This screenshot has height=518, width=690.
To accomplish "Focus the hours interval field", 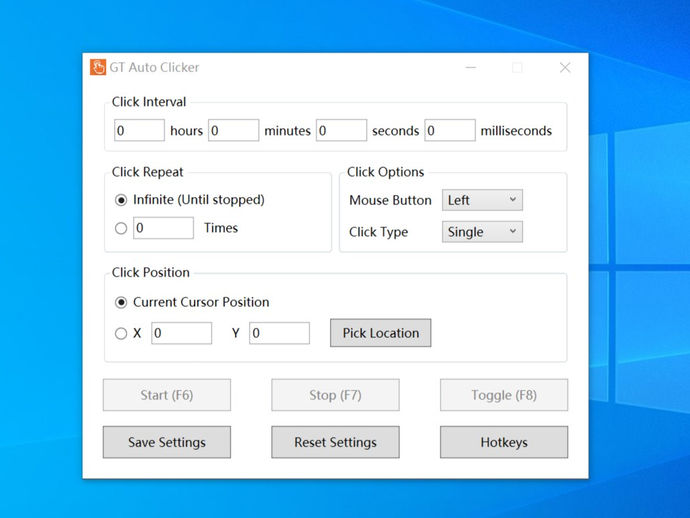I will (x=139, y=130).
